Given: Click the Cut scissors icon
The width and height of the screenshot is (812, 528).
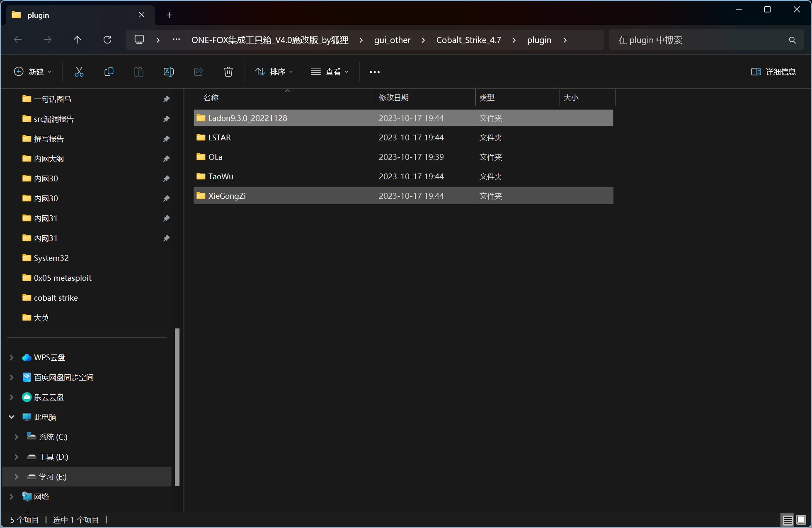Looking at the screenshot, I should point(79,72).
